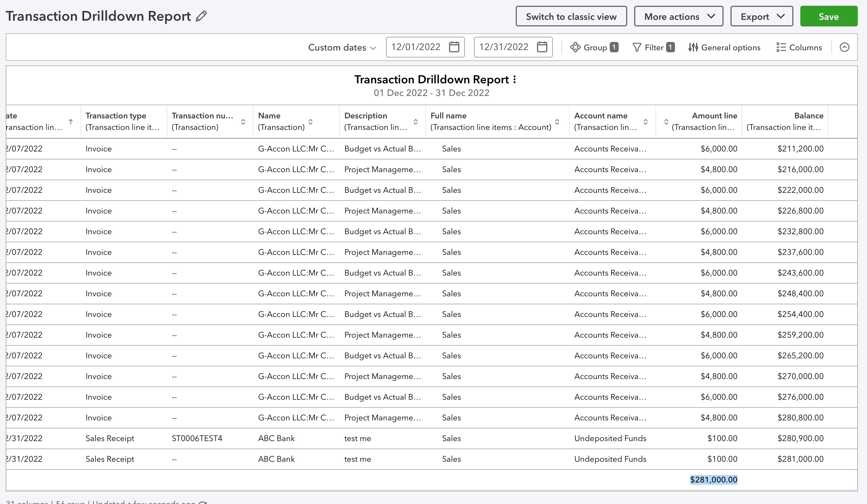Screen dimensions: 867x504
Task: Open the Columns chooser
Action: [799, 47]
